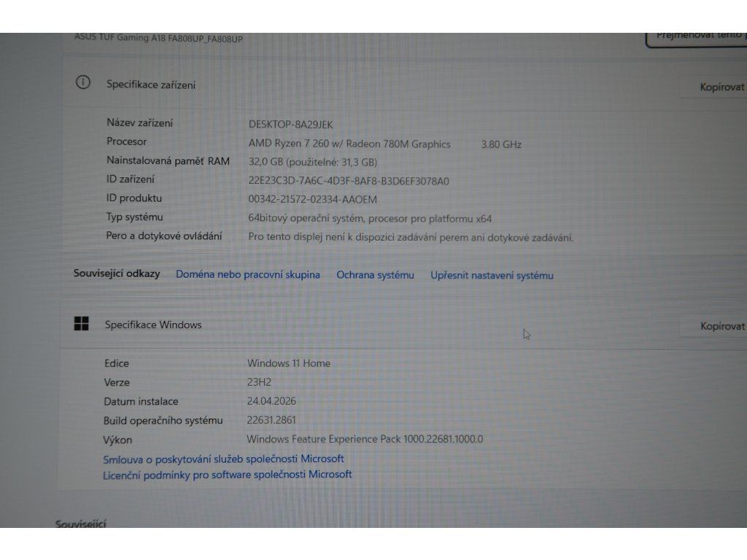Viewport: 747px width, 560px height.
Task: Click the Verze label
Action: point(117,382)
